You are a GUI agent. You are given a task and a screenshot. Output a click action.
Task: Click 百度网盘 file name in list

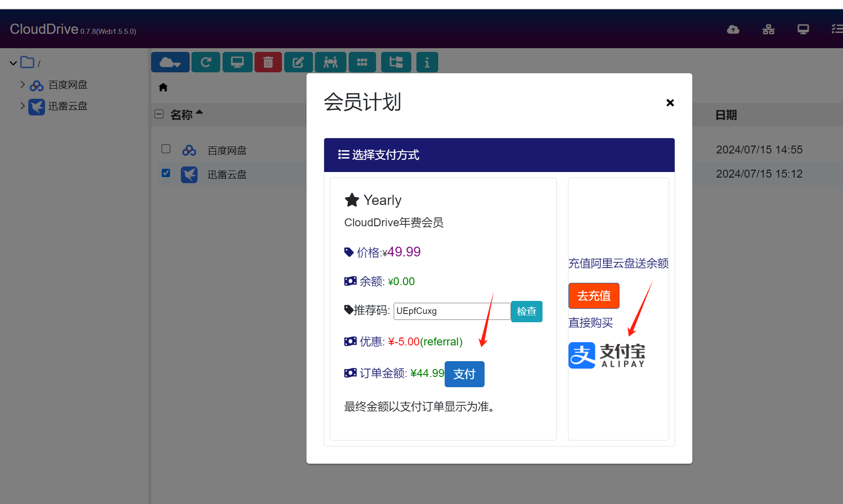pos(227,151)
